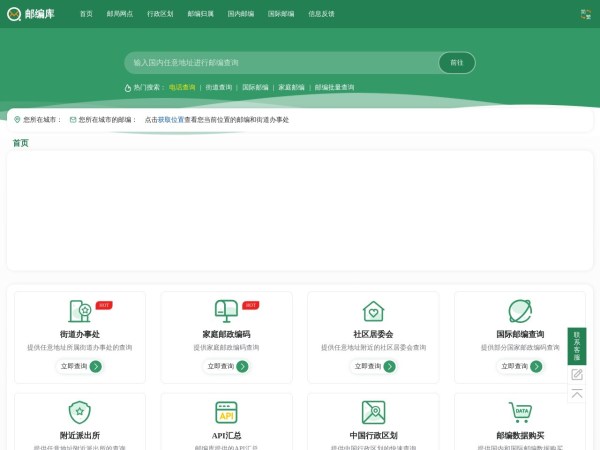Click the 邮编数据购买 cart icon
600x450 pixels.
[x=520, y=412]
